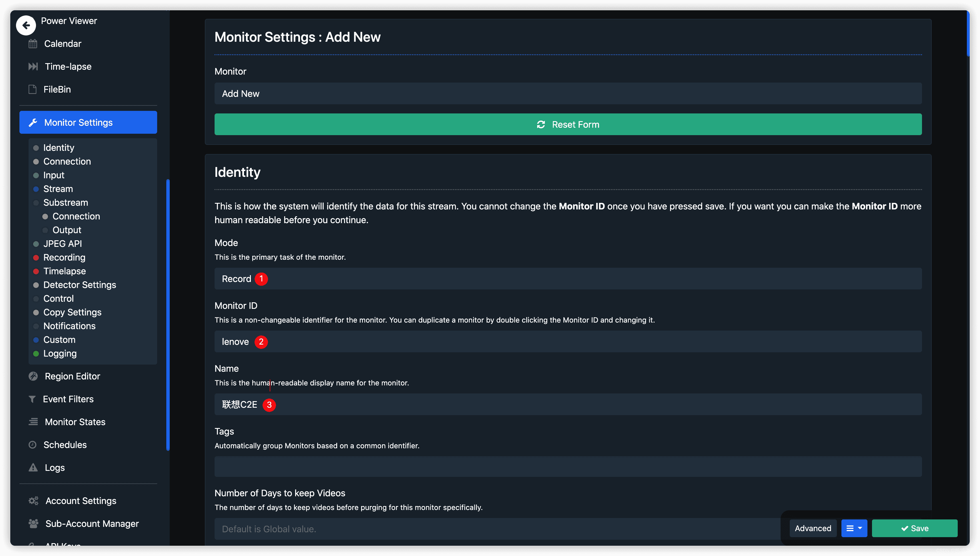Click the back arrow circle icon
This screenshot has width=980, height=556.
point(26,25)
